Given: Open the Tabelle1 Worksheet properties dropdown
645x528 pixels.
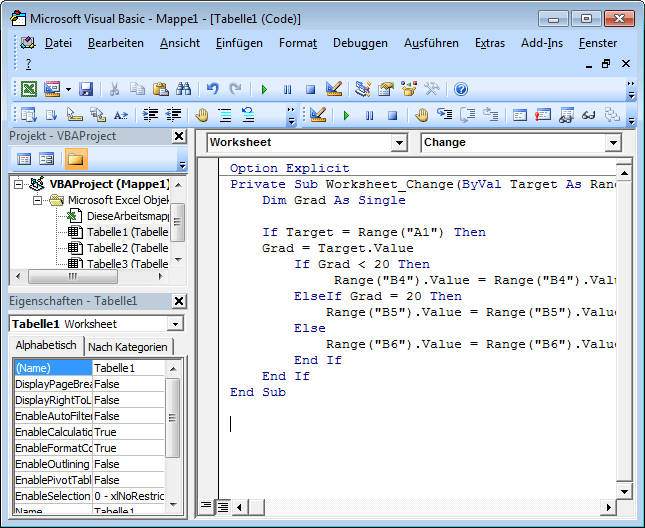Looking at the screenshot, I should pyautogui.click(x=176, y=324).
